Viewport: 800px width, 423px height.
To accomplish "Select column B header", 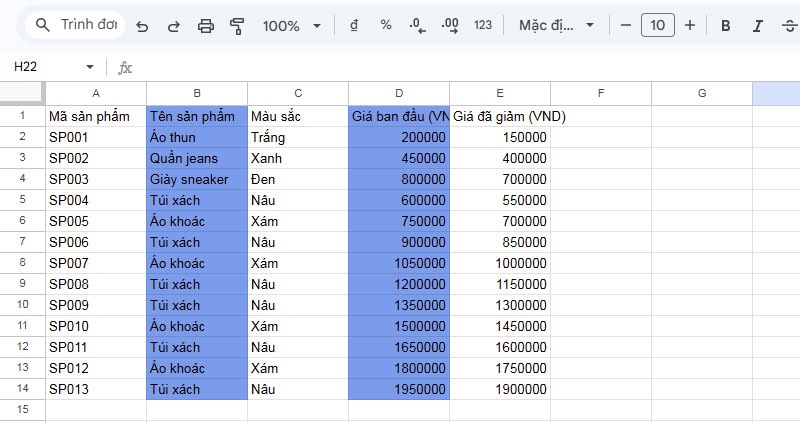I will [x=197, y=93].
